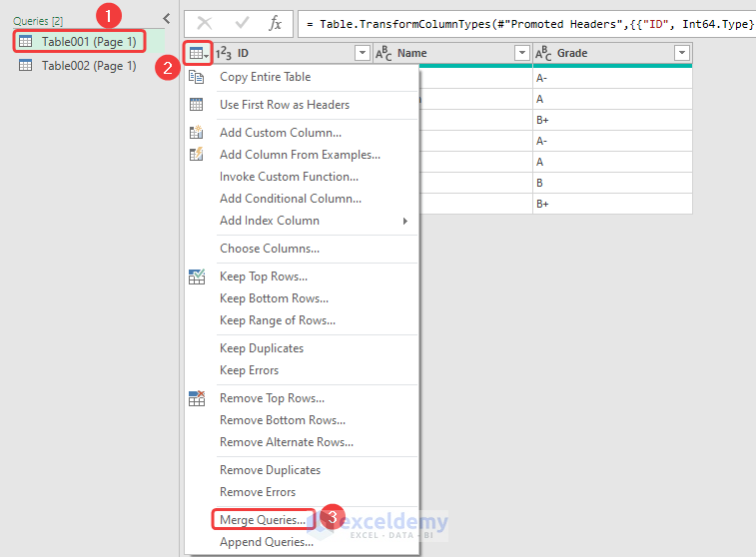Select the Name column header
This screenshot has width=756, height=557.
coord(452,53)
